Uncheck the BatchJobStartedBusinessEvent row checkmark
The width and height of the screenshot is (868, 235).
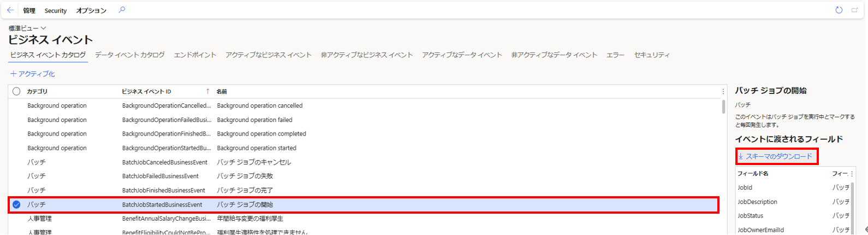coord(16,204)
